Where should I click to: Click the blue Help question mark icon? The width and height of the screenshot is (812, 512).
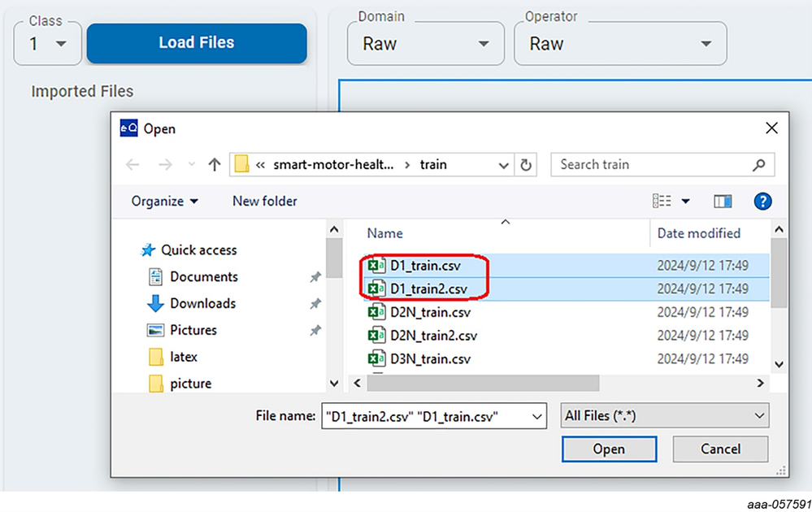coord(762,202)
